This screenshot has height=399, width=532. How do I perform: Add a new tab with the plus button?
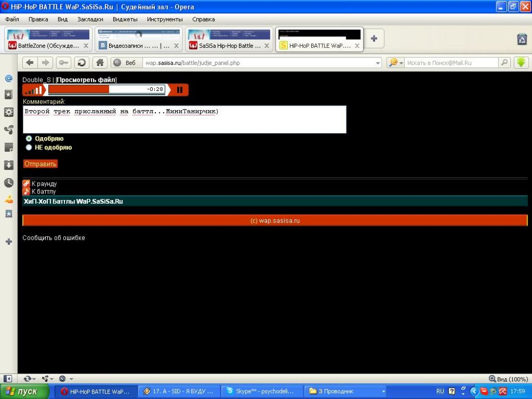374,38
